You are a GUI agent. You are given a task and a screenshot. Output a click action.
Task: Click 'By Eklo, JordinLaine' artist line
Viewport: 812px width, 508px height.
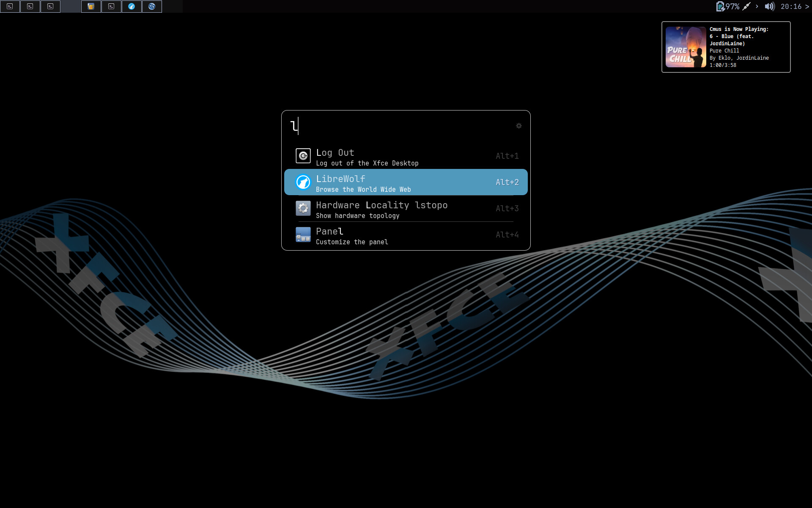pyautogui.click(x=739, y=58)
